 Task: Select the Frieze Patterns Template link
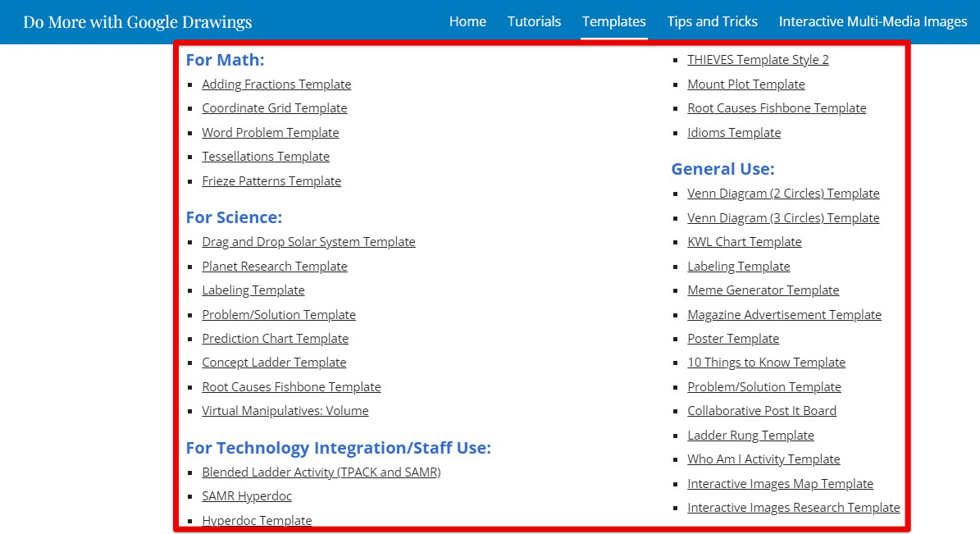[271, 180]
